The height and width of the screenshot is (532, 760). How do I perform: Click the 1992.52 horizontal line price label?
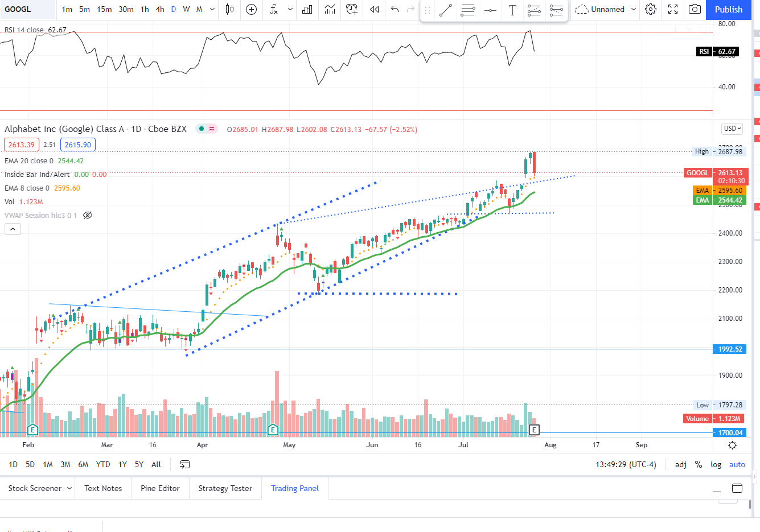click(730, 349)
